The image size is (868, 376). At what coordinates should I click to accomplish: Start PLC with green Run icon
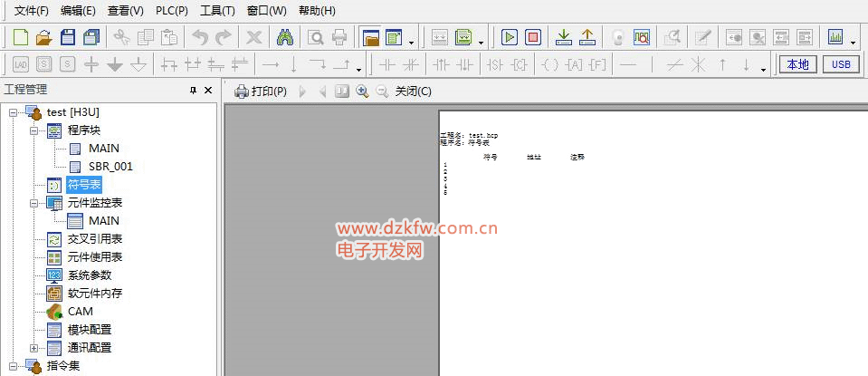[510, 37]
